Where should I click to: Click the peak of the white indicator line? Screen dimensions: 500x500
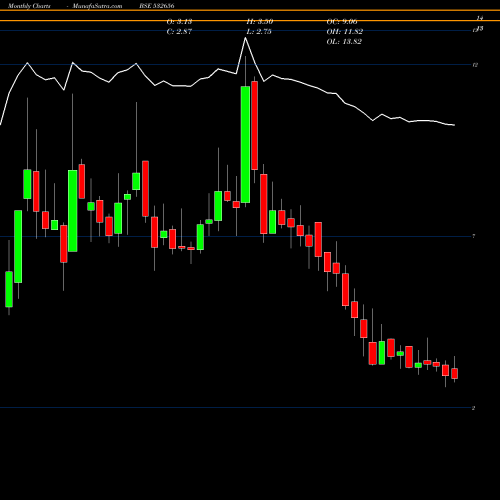point(245,38)
